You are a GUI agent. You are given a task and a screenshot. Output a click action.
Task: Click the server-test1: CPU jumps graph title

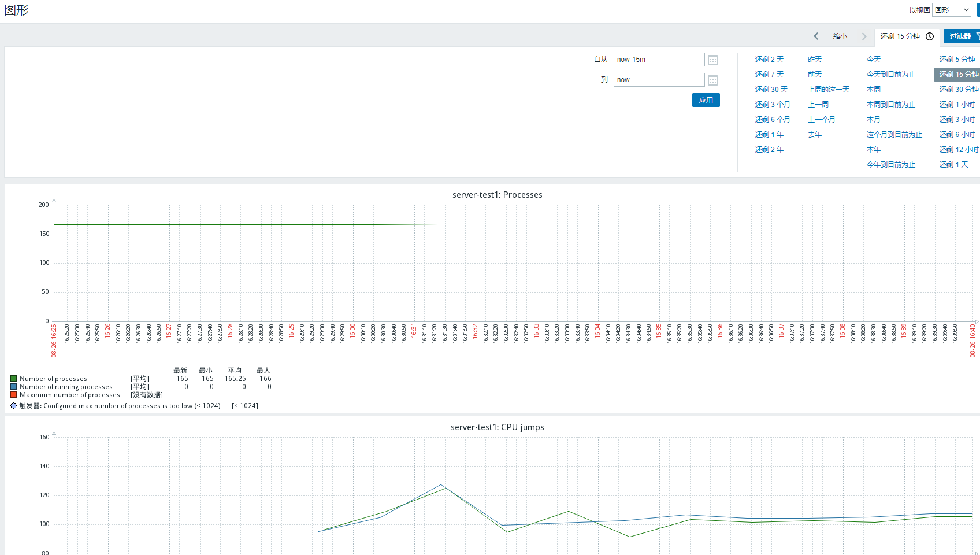click(x=498, y=427)
